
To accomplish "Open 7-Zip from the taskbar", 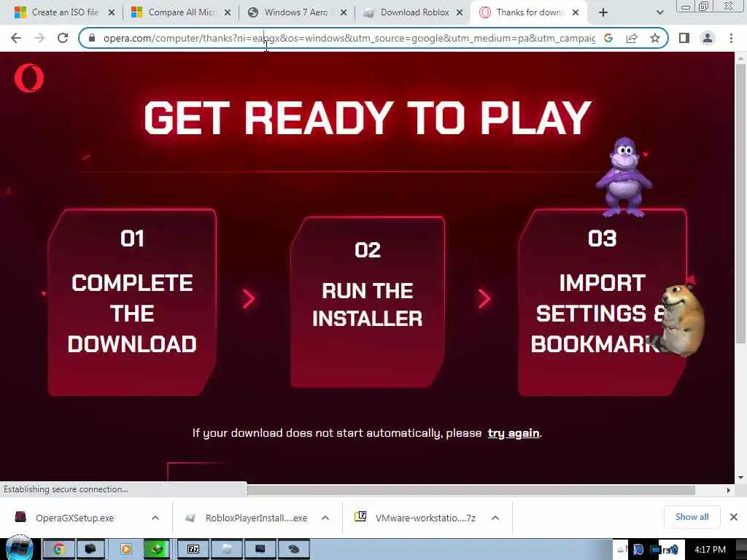I will pyautogui.click(x=193, y=549).
